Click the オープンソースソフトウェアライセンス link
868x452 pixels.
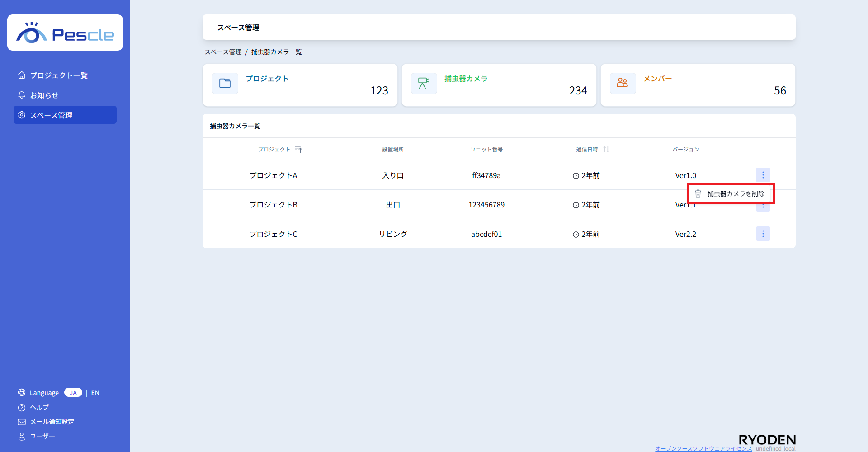703,448
